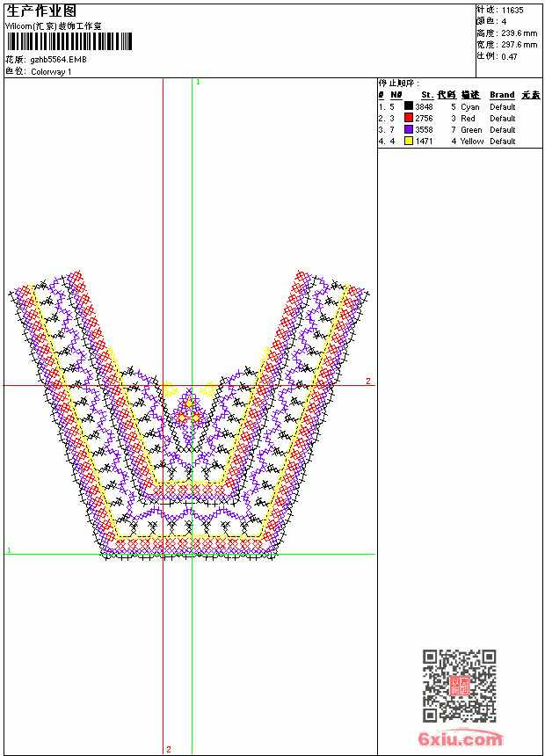This screenshot has width=545, height=756.
Task: Click the 'Red' description in row 2
Action: click(468, 118)
